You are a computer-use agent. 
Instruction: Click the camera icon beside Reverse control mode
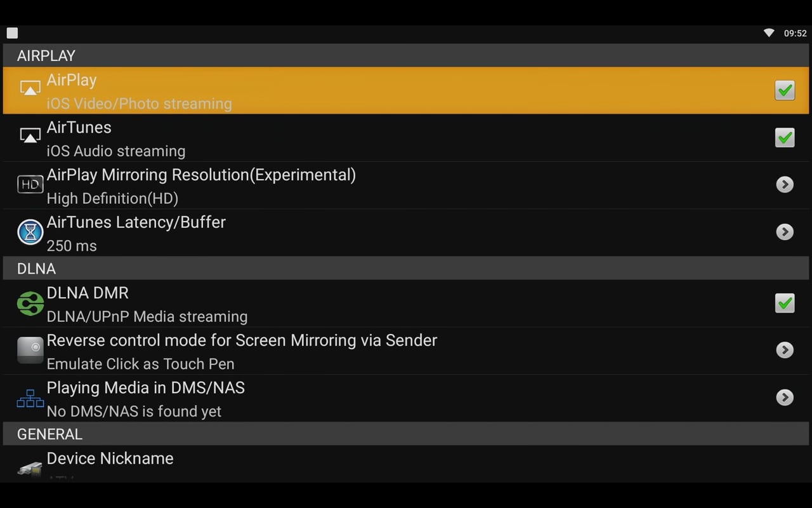[x=30, y=350]
